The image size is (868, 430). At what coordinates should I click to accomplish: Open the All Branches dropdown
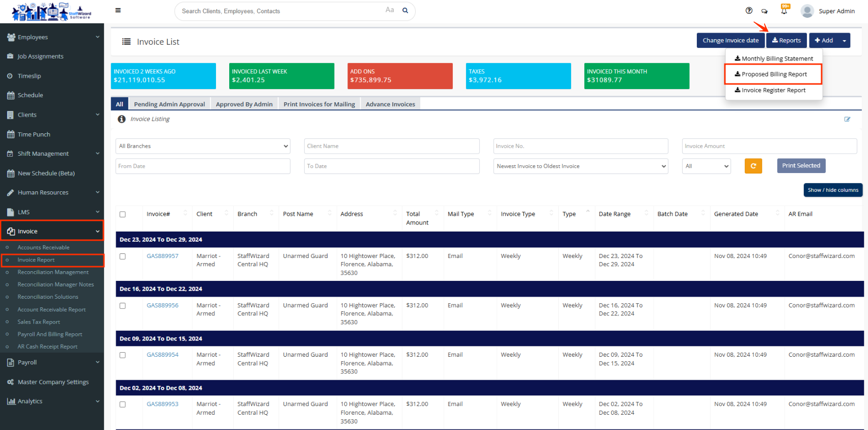[x=203, y=146]
